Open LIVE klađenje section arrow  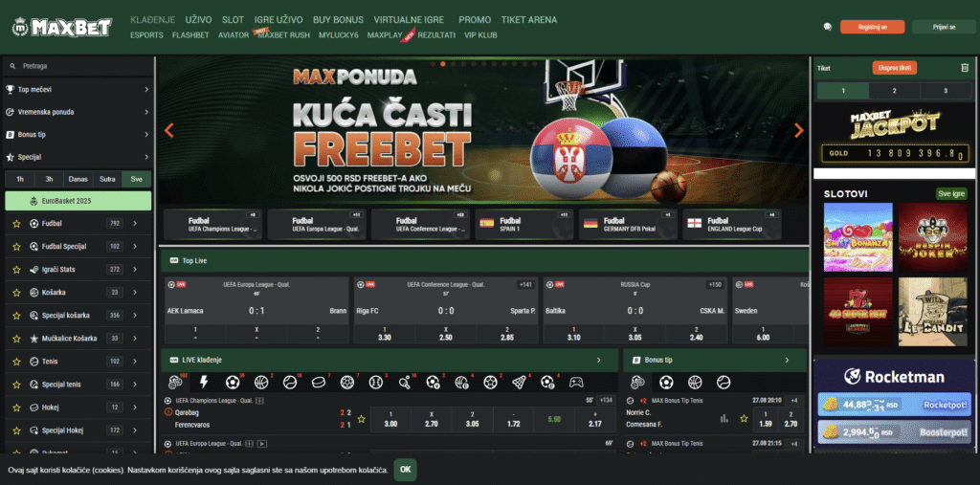click(x=599, y=360)
